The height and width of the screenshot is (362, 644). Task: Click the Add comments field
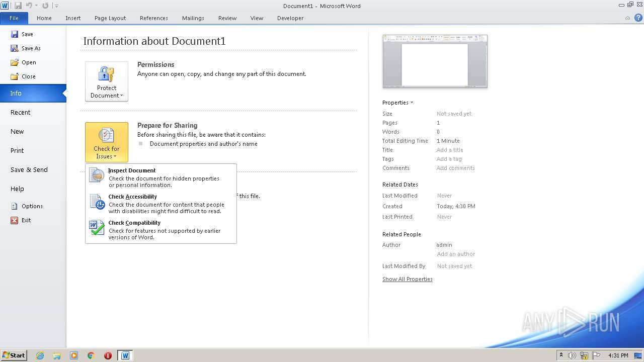coord(455,168)
